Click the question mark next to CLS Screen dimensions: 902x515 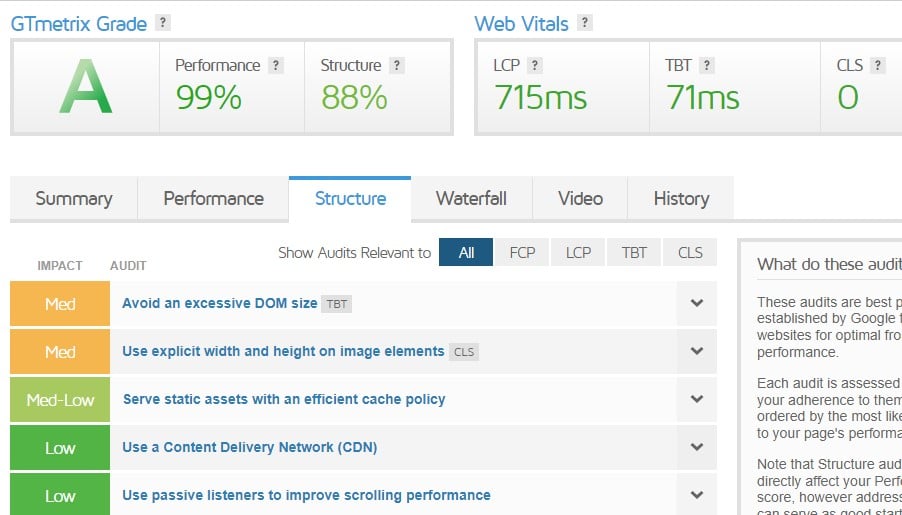tap(877, 66)
